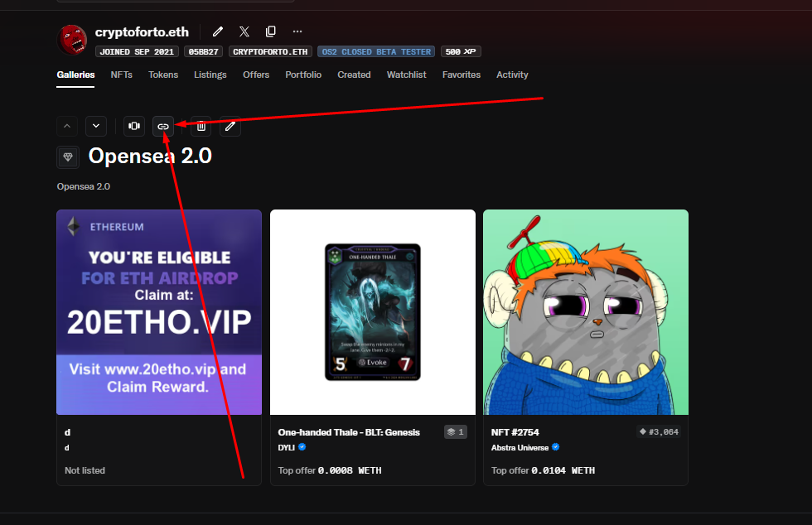The image size is (812, 525).
Task: Click the diamond icon beside Opensea 2.0 title
Action: pos(68,157)
